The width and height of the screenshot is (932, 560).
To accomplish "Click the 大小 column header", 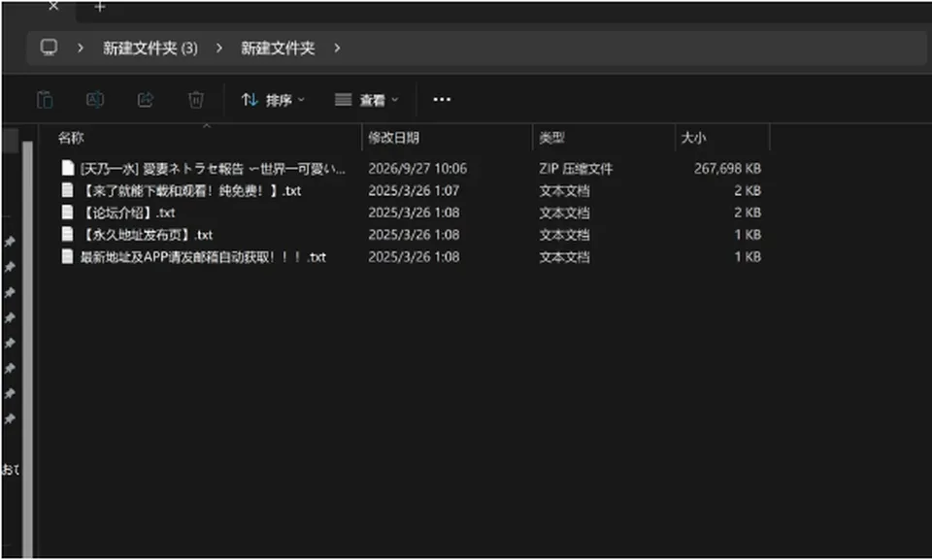I will (693, 138).
